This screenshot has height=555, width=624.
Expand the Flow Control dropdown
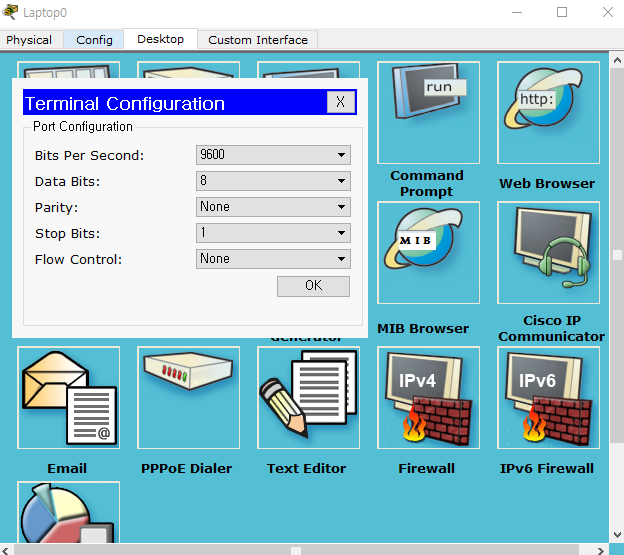(x=273, y=259)
